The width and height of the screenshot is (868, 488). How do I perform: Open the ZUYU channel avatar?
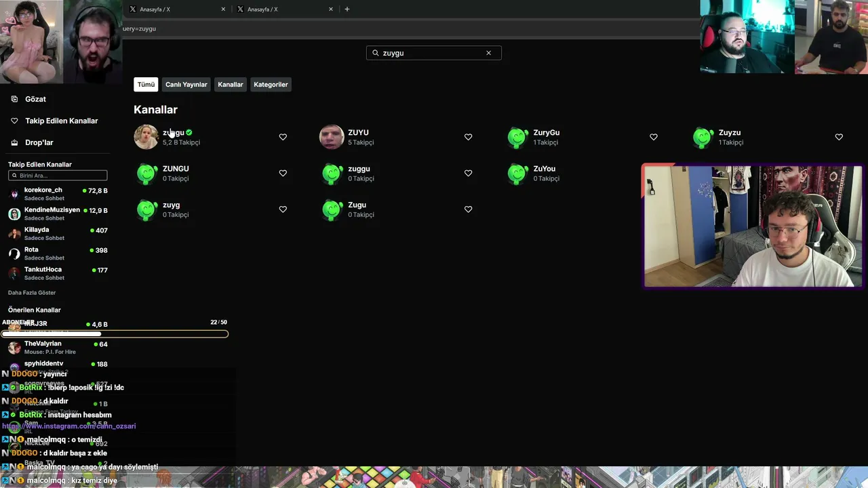pyautogui.click(x=332, y=137)
